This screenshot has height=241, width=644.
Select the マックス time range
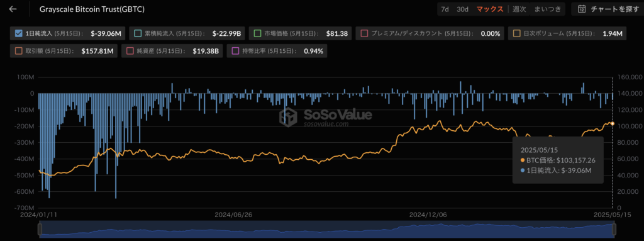point(489,9)
